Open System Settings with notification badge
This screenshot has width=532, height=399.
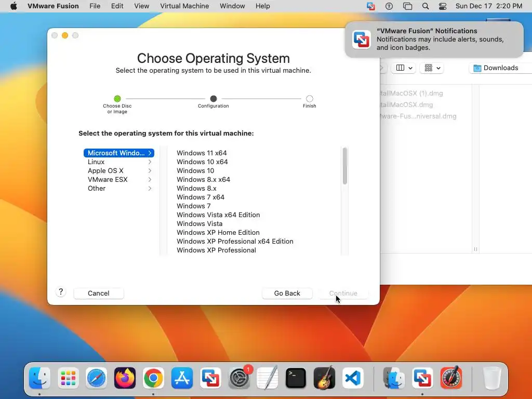click(240, 378)
